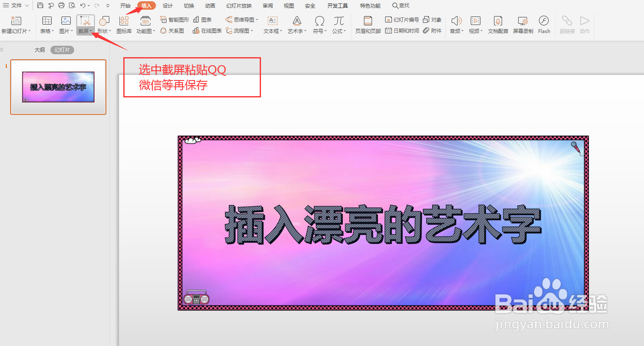Attach a file using 附件
The width and height of the screenshot is (644, 346).
coord(432,30)
